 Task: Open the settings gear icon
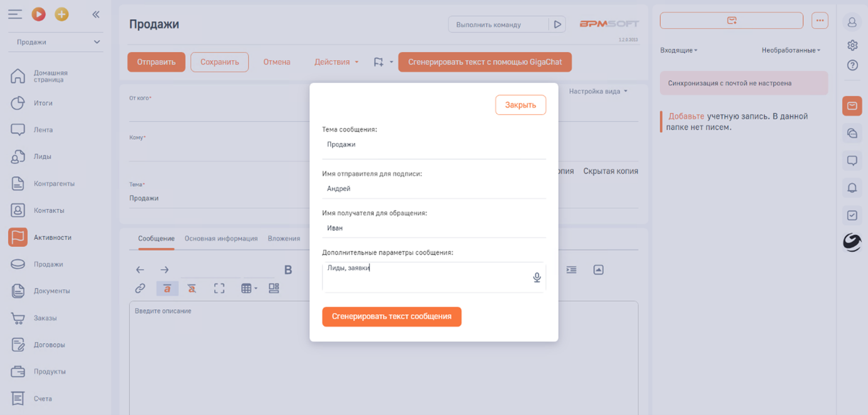852,45
